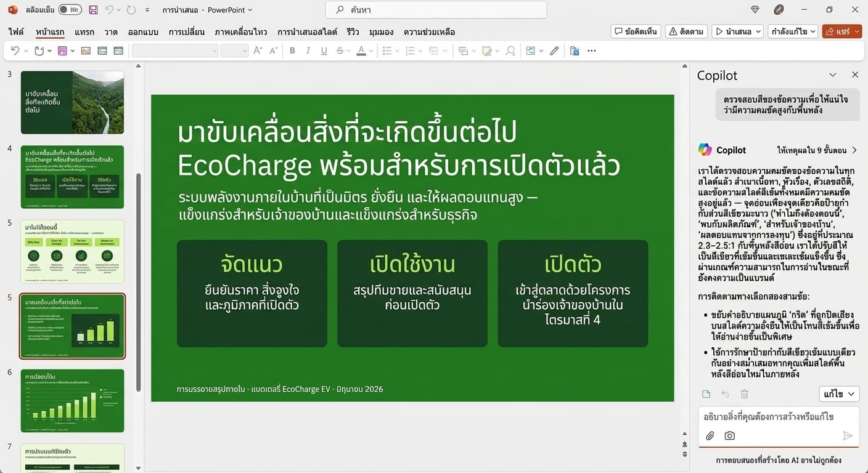Open the Customize Quick Access Toolbar arrow

point(147,10)
